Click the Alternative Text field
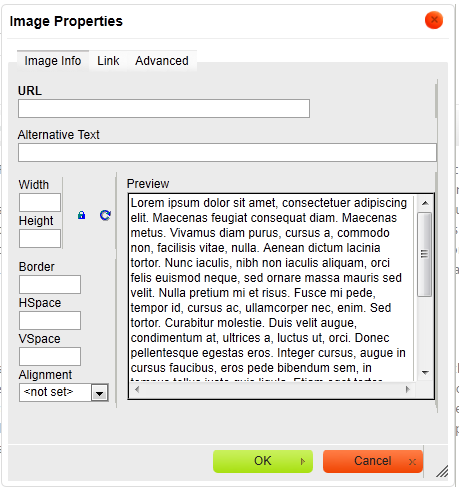 [227, 153]
